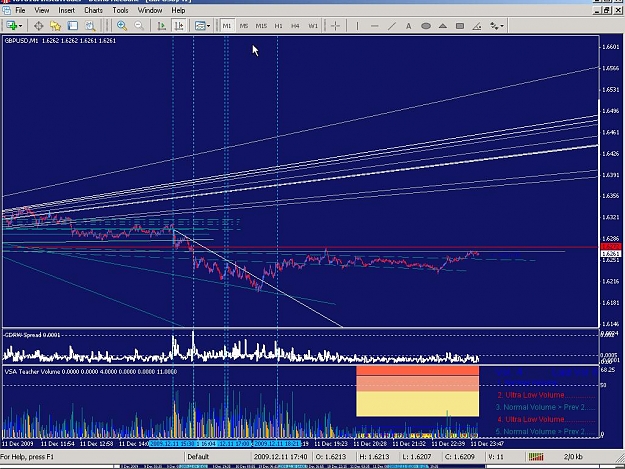Viewport: 625px width, 469px height.
Task: Switch to M1 timeframe
Action: point(227,26)
